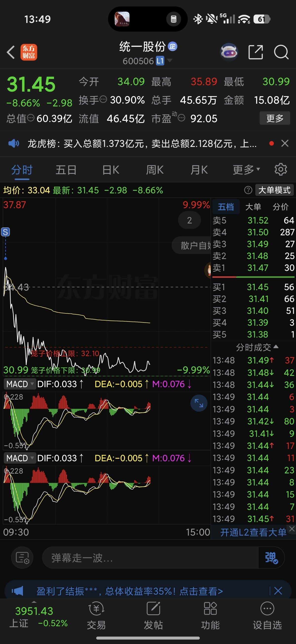Tap the 散户自 danmaku bubble
The width and height of the screenshot is (296, 644).
coord(192,245)
